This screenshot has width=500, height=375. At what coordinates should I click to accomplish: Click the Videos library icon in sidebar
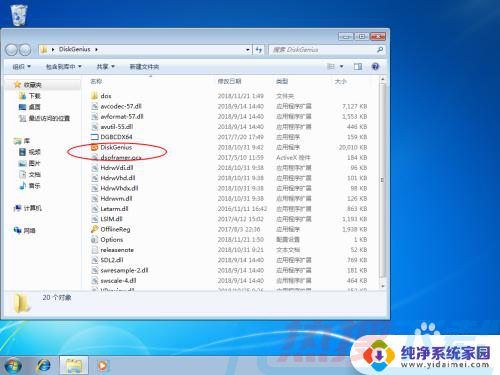tap(22, 152)
